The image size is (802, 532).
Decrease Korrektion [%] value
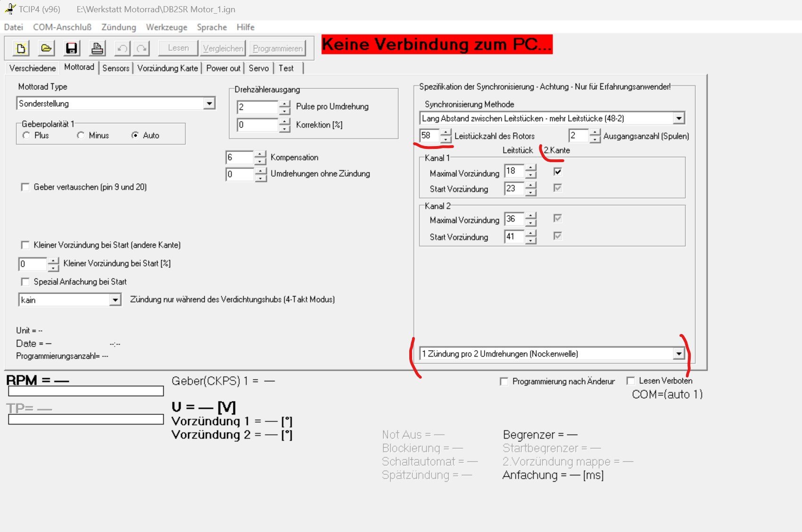(x=284, y=129)
